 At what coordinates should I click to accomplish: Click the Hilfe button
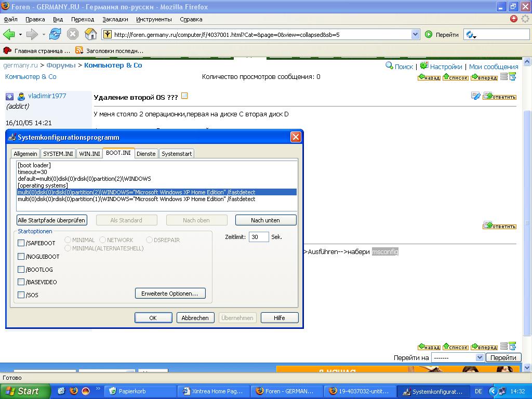click(280, 318)
